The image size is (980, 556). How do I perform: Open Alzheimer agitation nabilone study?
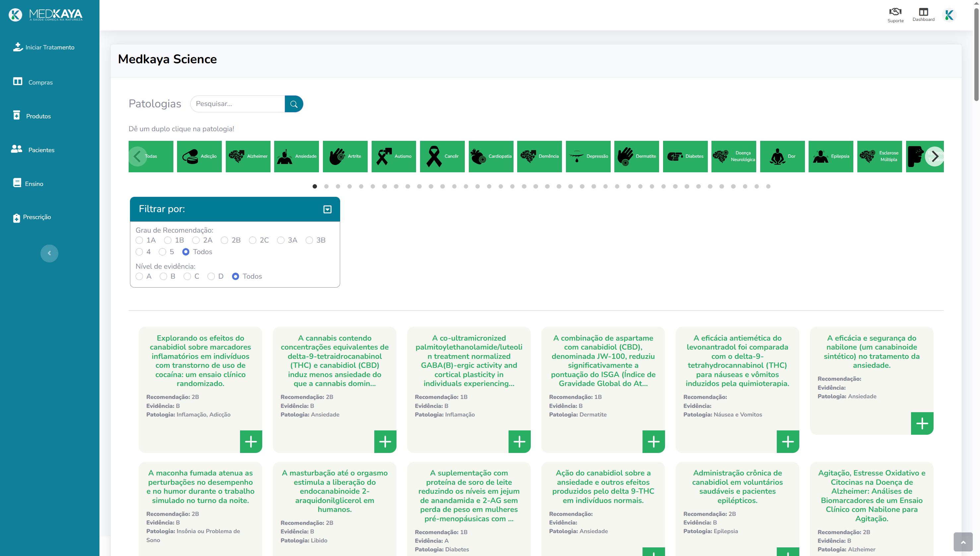tap(872, 496)
